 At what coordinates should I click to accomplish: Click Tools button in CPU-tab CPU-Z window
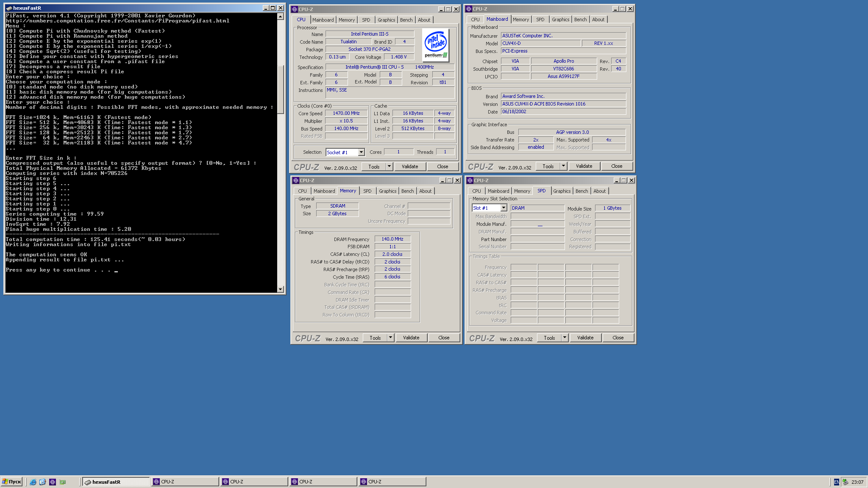click(374, 166)
